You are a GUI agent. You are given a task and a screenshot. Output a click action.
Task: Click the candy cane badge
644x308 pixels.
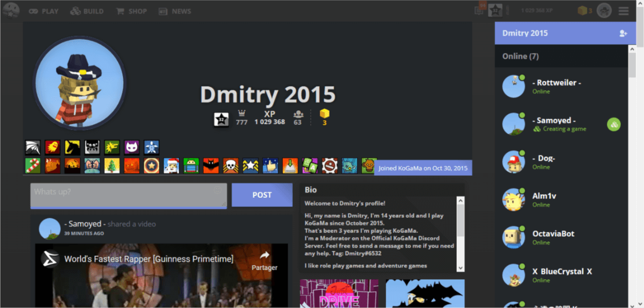coord(32,166)
